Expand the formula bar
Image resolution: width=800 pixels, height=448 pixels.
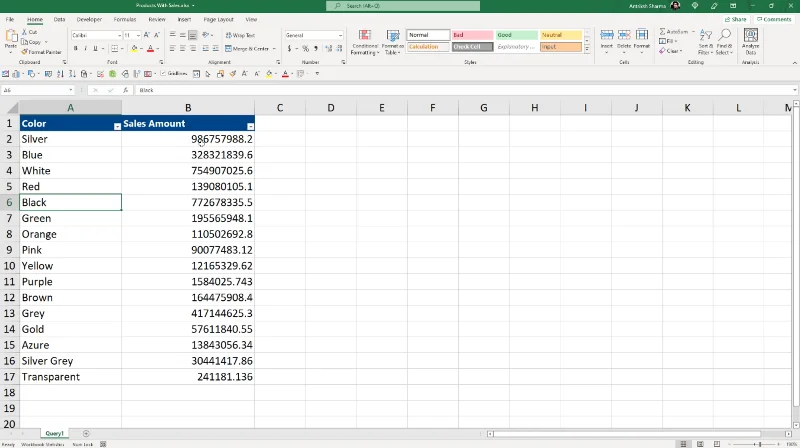click(x=794, y=90)
